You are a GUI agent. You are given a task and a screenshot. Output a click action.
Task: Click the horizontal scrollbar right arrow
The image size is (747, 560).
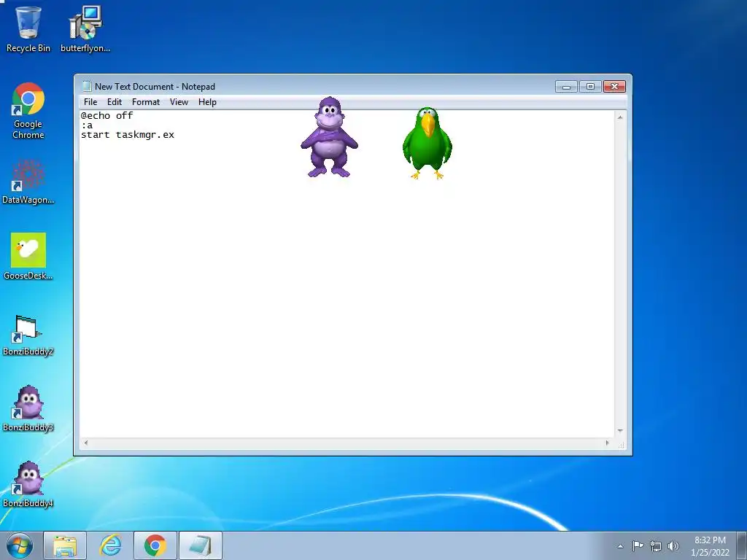pyautogui.click(x=607, y=443)
